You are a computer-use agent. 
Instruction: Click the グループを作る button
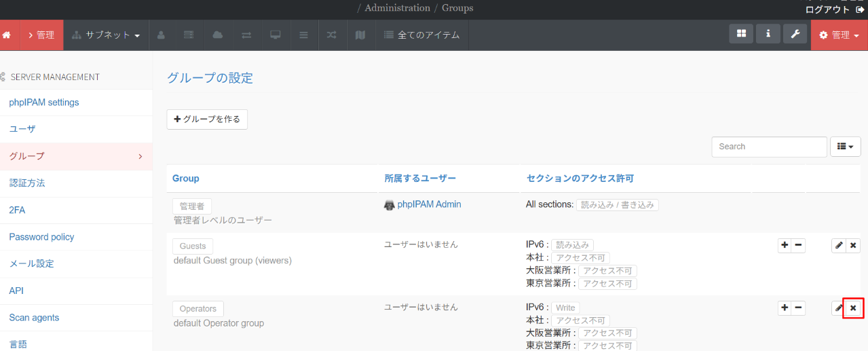(x=208, y=119)
